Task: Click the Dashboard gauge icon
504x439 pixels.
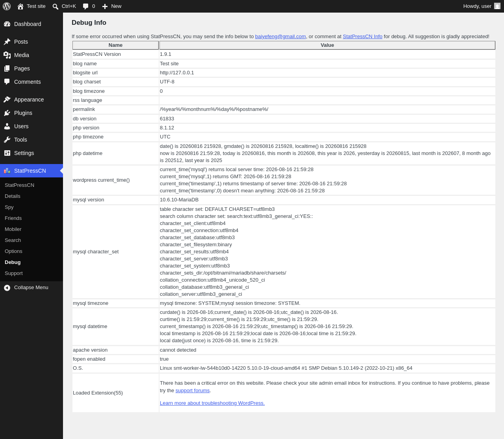Action: pyautogui.click(x=7, y=24)
